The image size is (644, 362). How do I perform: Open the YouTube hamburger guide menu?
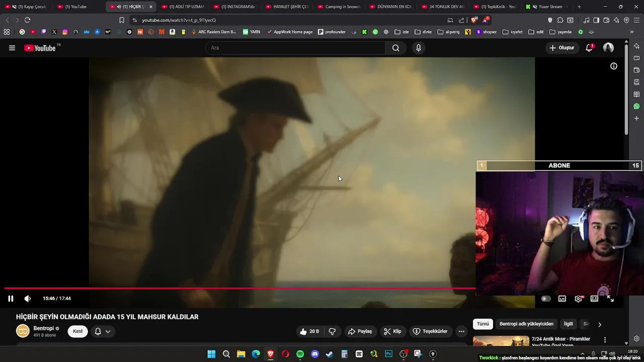pos(12,48)
